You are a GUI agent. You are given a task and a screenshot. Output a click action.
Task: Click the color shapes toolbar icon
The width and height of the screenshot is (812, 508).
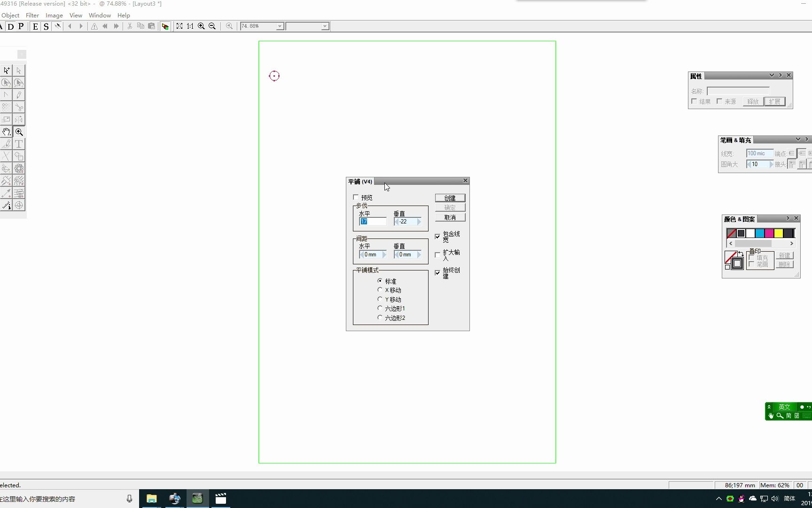point(165,26)
